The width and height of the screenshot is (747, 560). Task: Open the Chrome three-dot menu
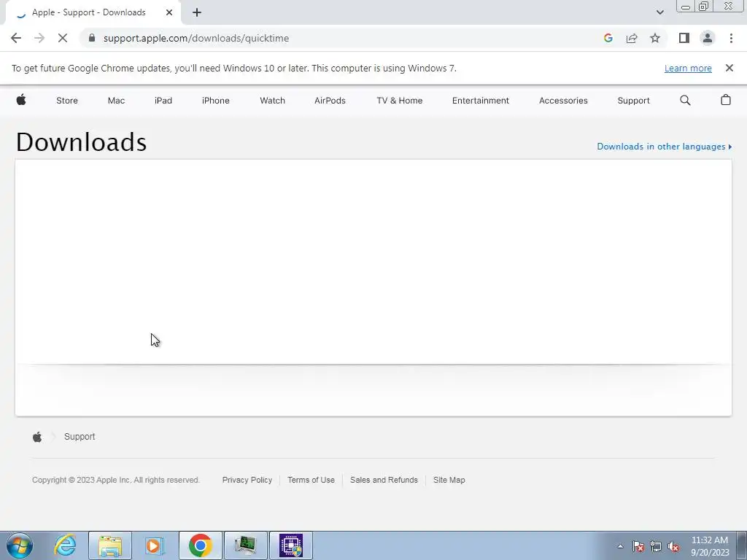(x=731, y=38)
